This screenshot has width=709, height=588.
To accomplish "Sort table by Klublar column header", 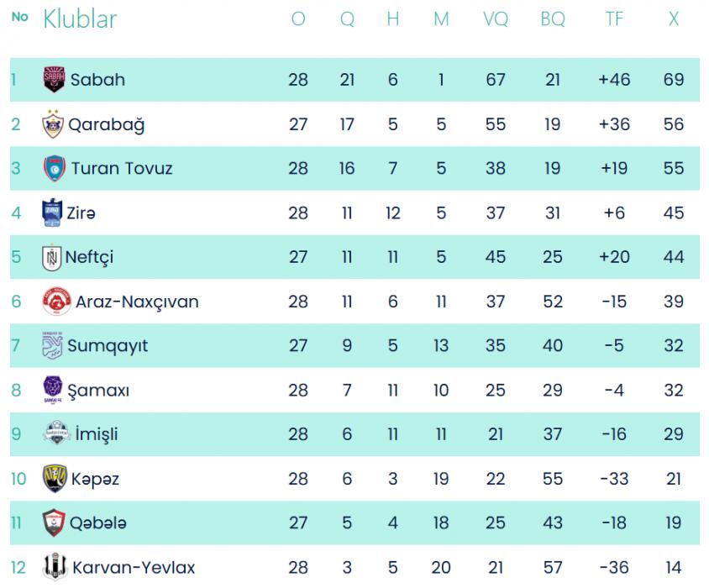I will [x=80, y=18].
